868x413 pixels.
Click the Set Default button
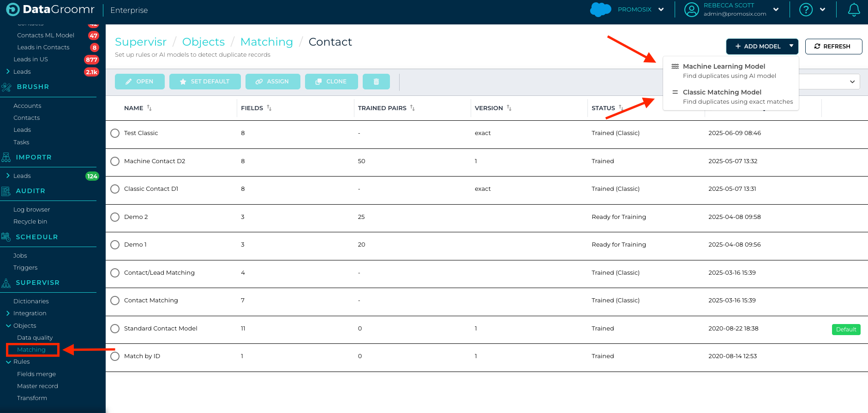point(205,82)
